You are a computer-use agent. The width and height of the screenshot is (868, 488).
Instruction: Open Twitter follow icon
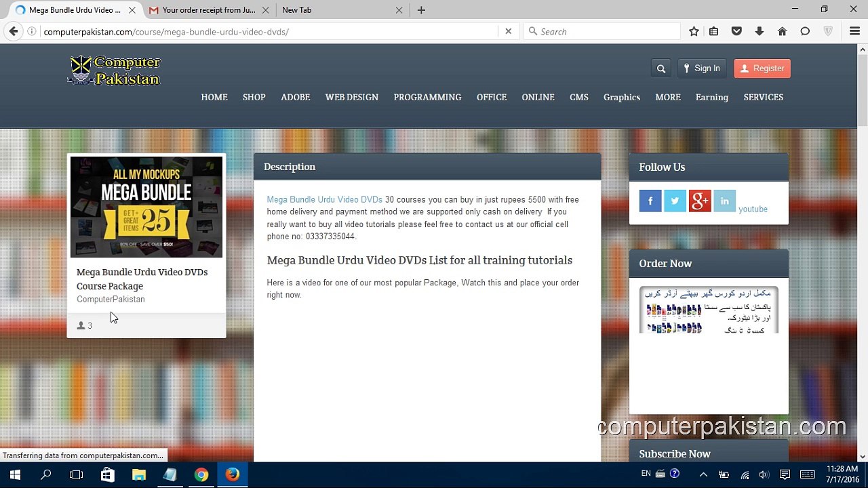[x=675, y=201]
